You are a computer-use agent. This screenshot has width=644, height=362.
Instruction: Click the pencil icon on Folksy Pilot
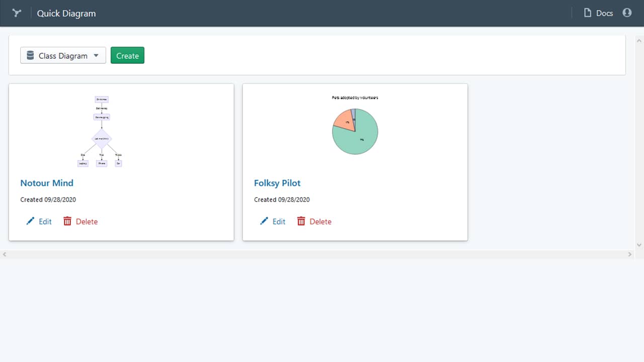coord(264,221)
